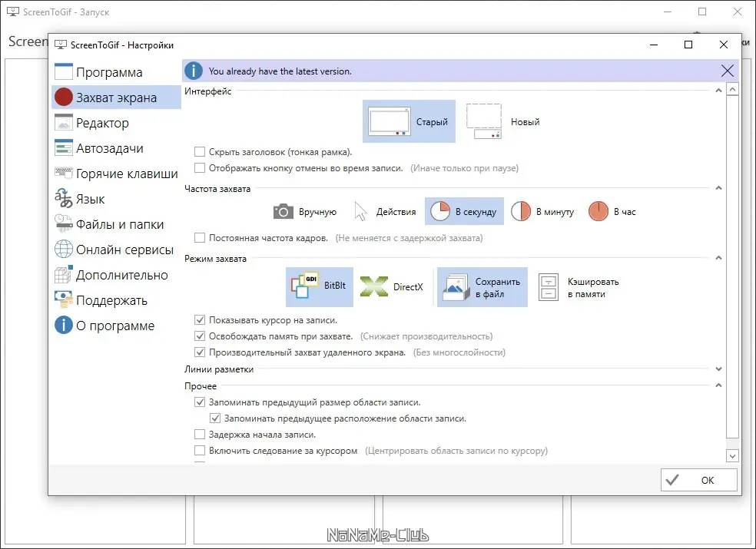Image resolution: width=756 pixels, height=549 pixels.
Task: Uncheck 'Показывать курсор на записи'
Action: point(200,320)
